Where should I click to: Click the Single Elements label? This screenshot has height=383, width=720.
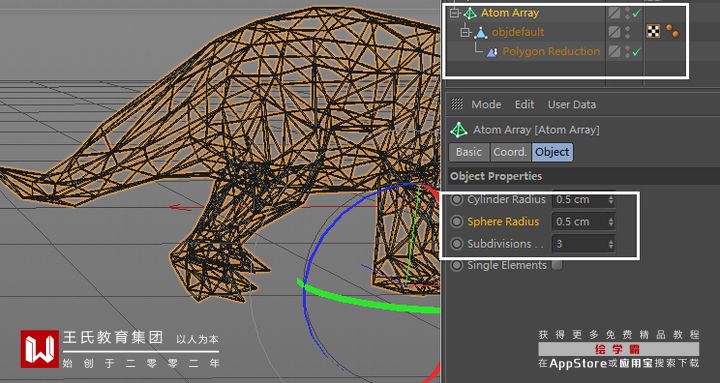coord(507,265)
